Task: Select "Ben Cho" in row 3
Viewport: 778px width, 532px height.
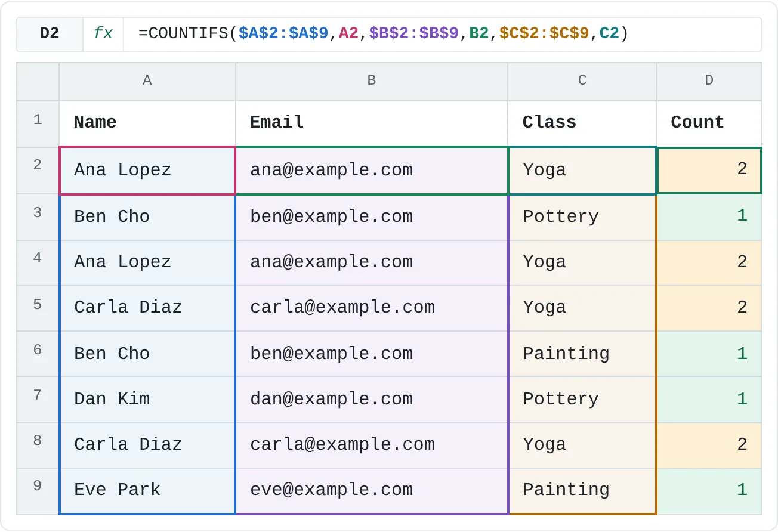Action: coord(147,216)
